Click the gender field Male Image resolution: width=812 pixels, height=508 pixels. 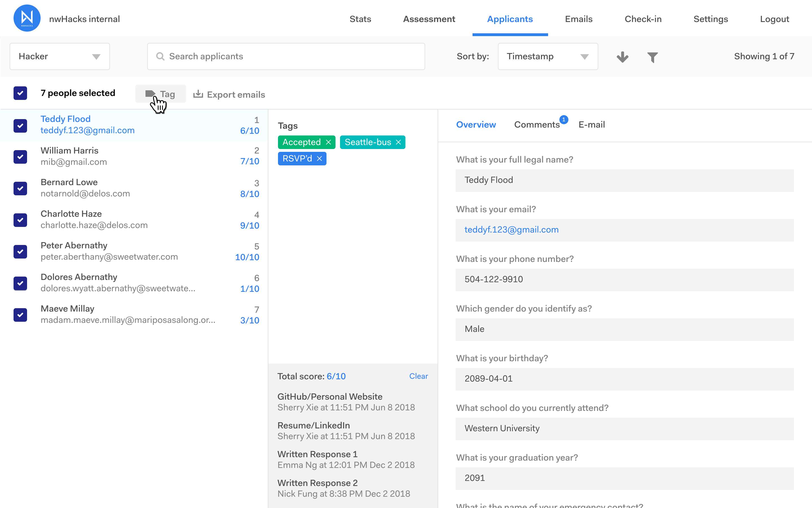click(625, 330)
